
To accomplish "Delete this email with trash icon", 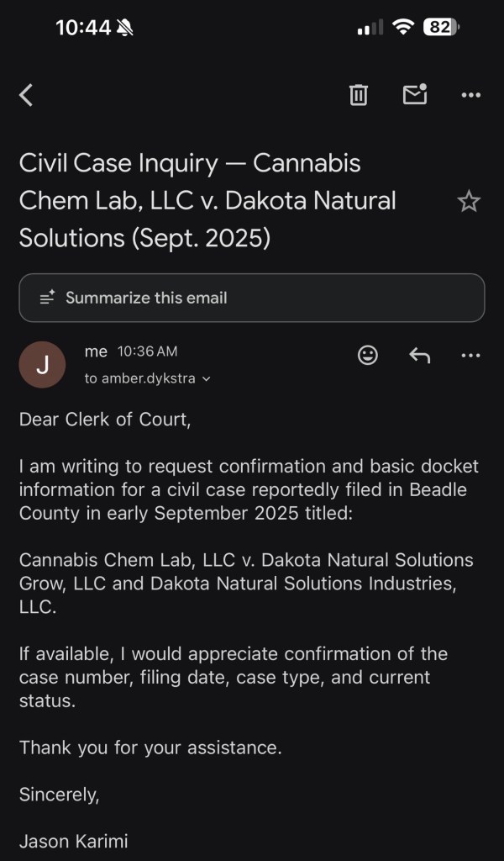I will coord(359,95).
